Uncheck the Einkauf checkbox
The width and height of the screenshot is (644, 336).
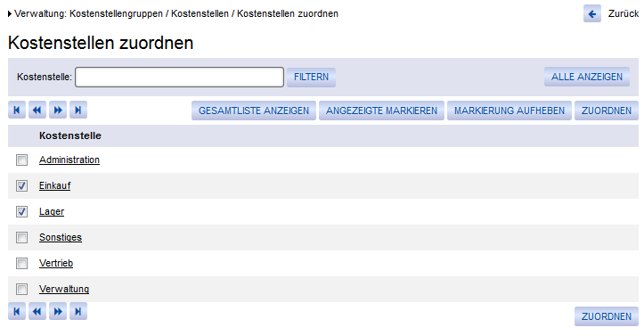pos(21,185)
